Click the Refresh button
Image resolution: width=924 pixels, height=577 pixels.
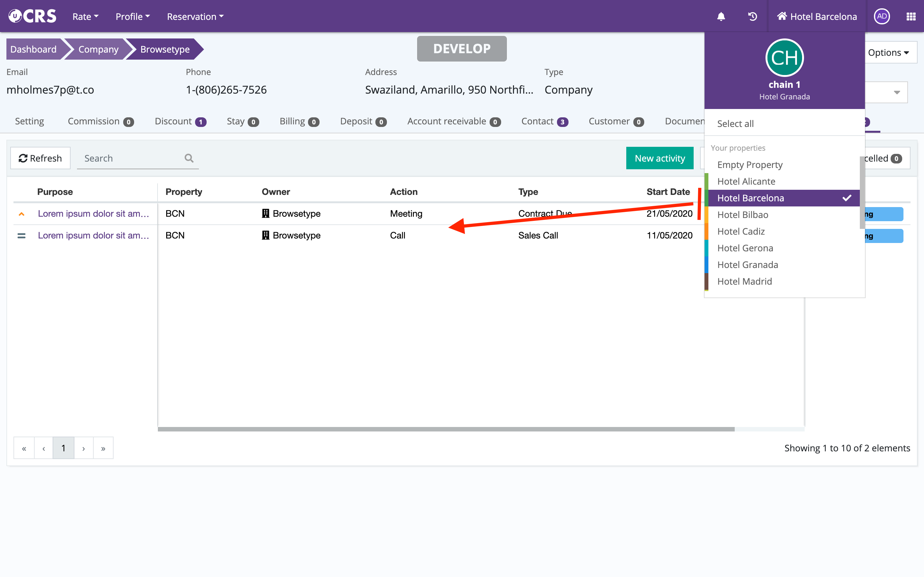coord(40,158)
